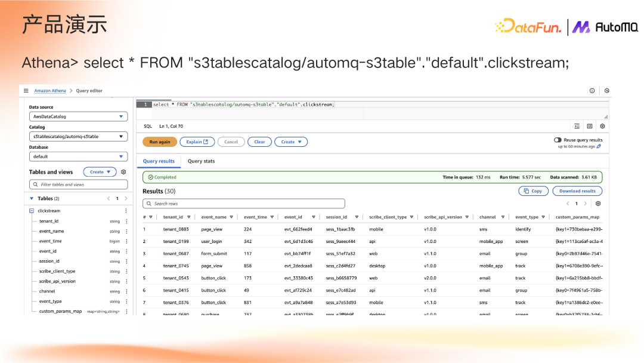Click the Run again button

pos(160,142)
